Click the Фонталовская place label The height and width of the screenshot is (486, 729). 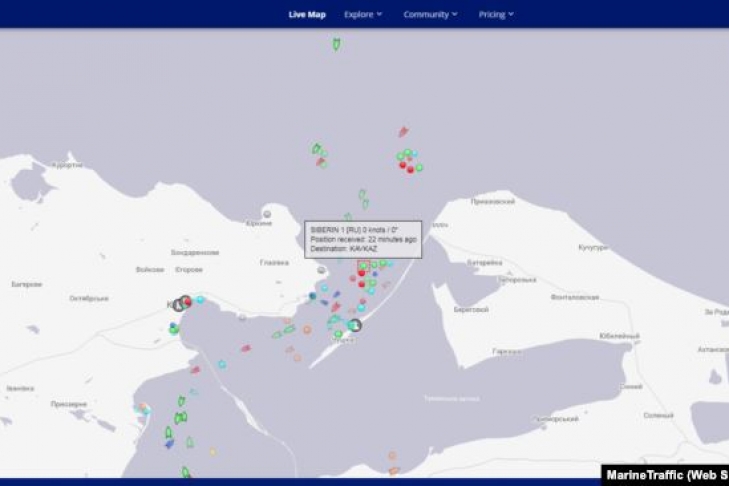pyautogui.click(x=574, y=297)
